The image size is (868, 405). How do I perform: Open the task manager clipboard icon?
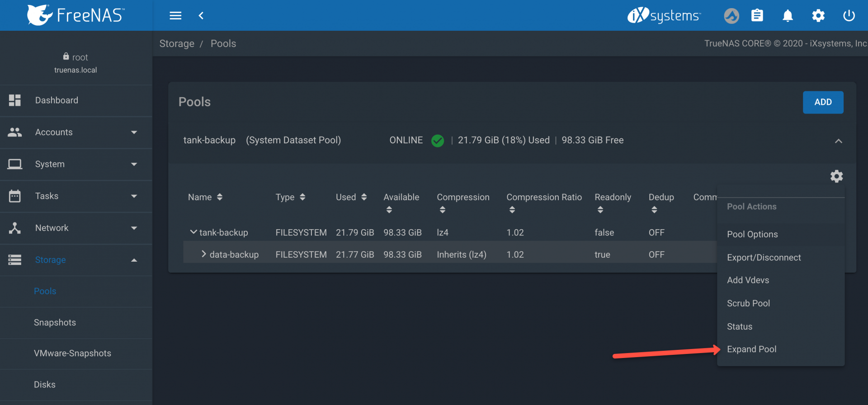point(757,16)
